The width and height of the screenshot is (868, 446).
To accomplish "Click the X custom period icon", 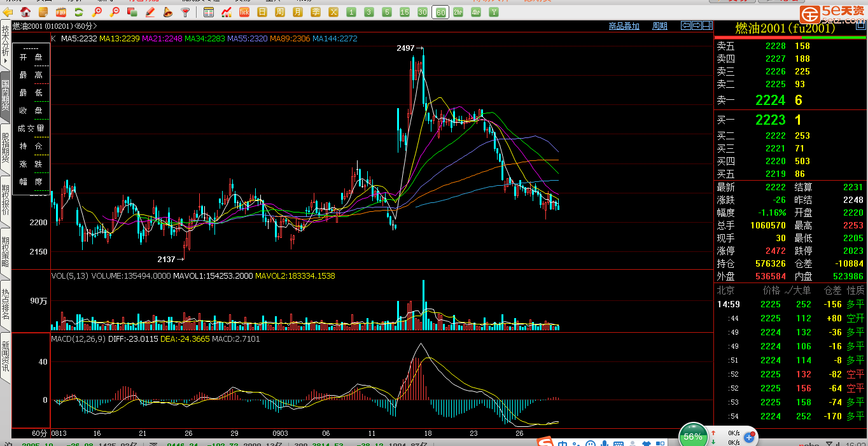I will [x=333, y=12].
